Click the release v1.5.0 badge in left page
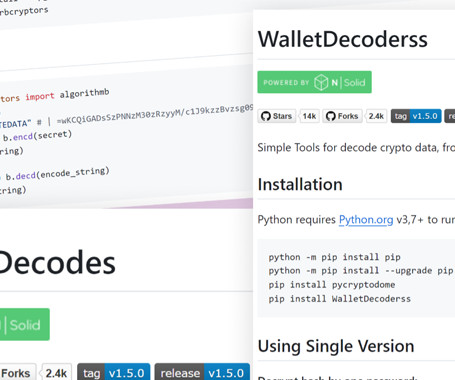This screenshot has width=455, height=380. pos(202,373)
